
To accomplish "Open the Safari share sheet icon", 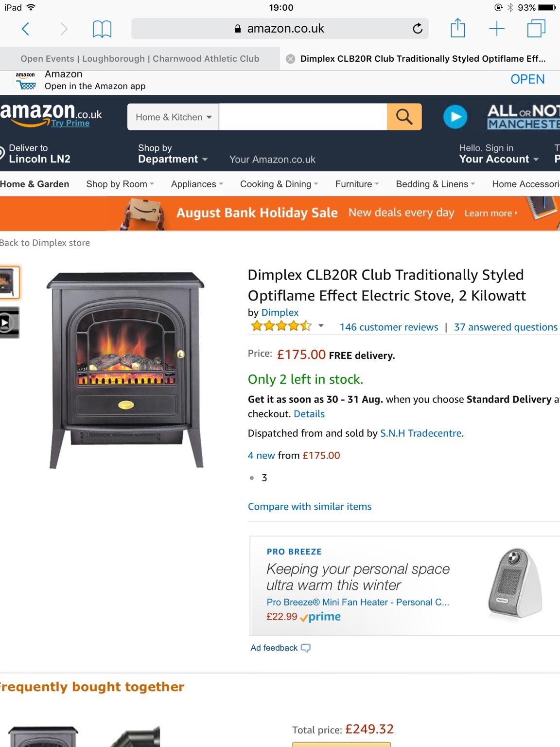I will pyautogui.click(x=457, y=28).
